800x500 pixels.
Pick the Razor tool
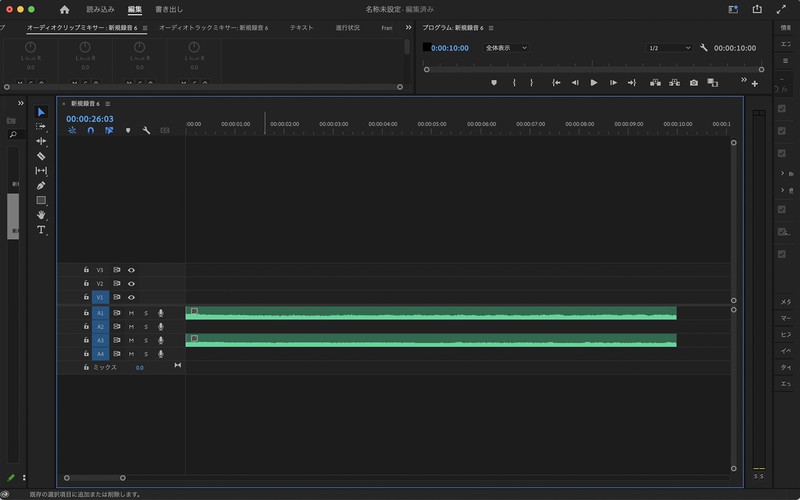pyautogui.click(x=41, y=156)
